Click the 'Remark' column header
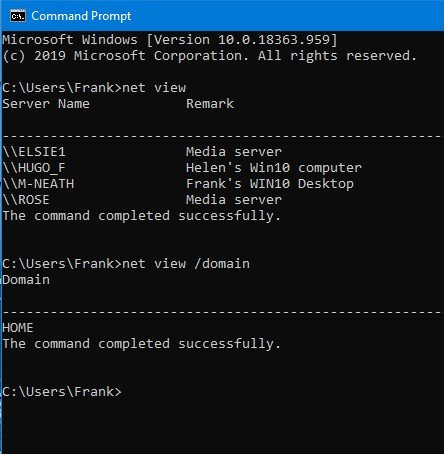 pyautogui.click(x=210, y=104)
